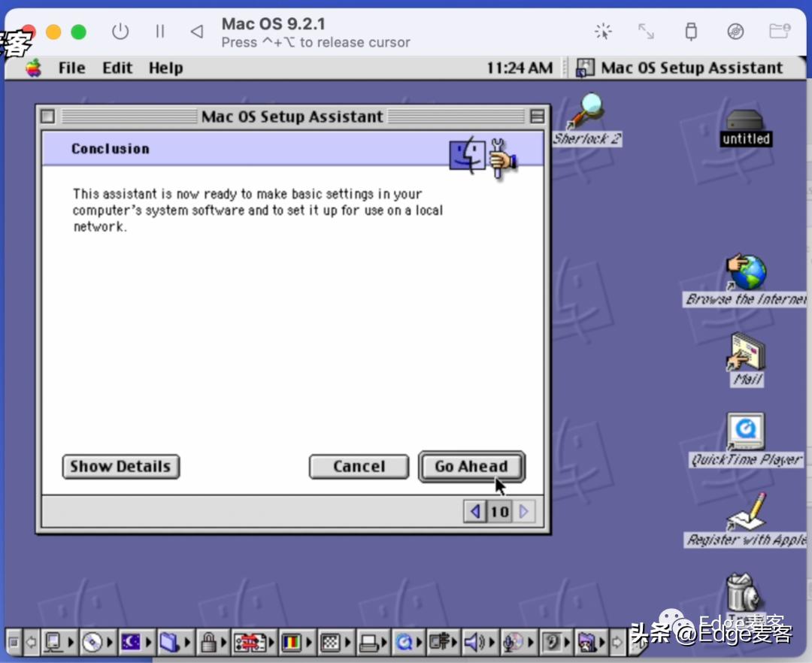Pause the emulator with the pause icon
812x663 pixels.
[x=159, y=32]
